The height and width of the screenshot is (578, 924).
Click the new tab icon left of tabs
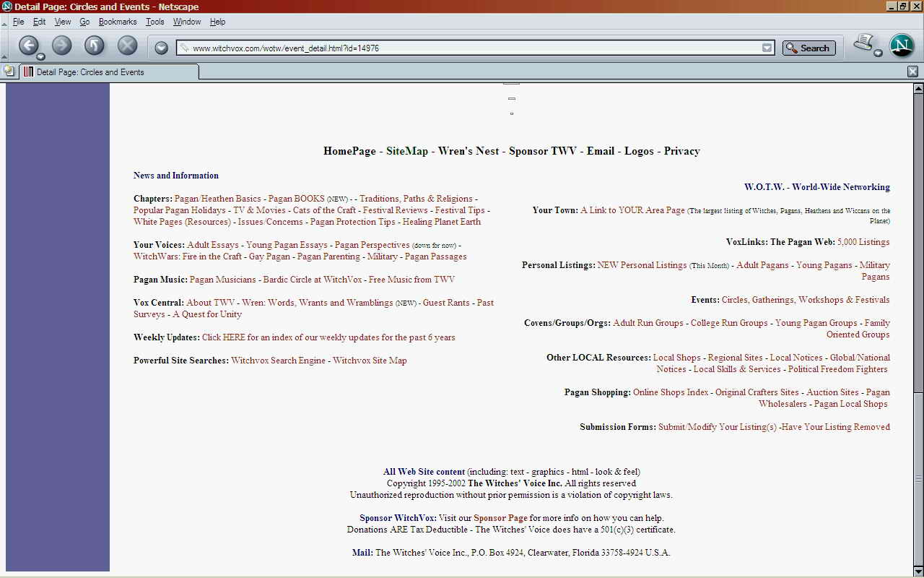[x=9, y=71]
